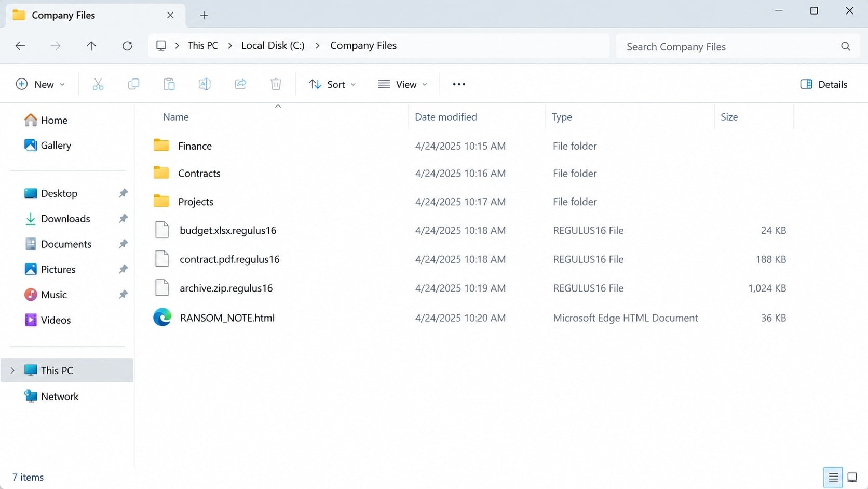The width and height of the screenshot is (868, 489).
Task: Refresh the Company Files folder
Action: tap(127, 46)
